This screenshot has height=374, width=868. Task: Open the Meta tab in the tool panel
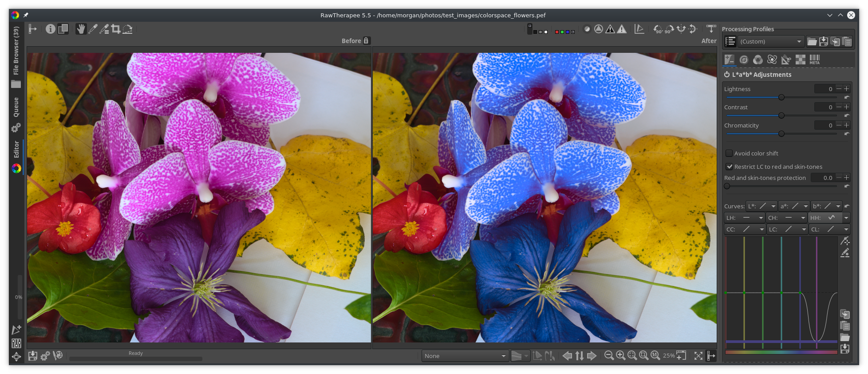click(x=815, y=60)
